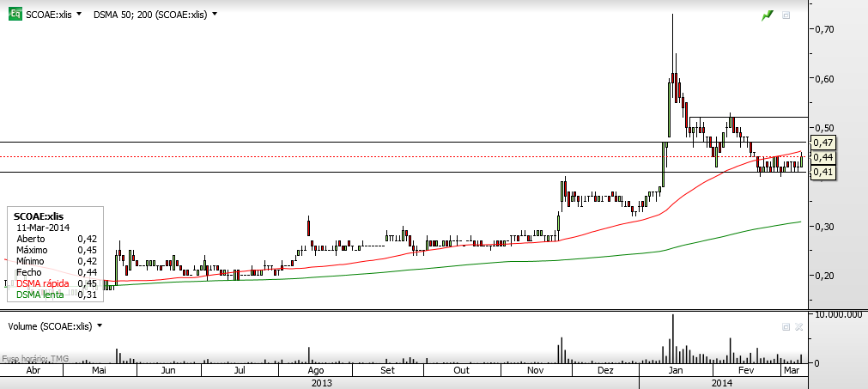Click the Ago month on time axis
This screenshot has width=868, height=389.
coord(316,369)
